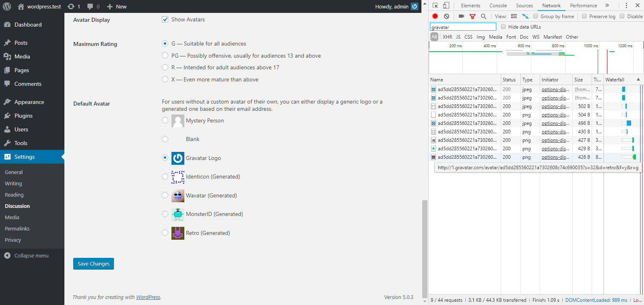644x305 pixels.
Task: Toggle the device toolbar icon
Action: click(446, 6)
